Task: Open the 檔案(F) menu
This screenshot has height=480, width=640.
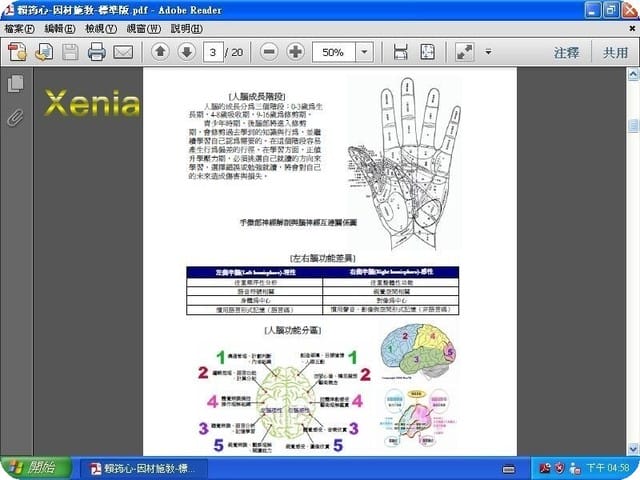Action: point(19,29)
